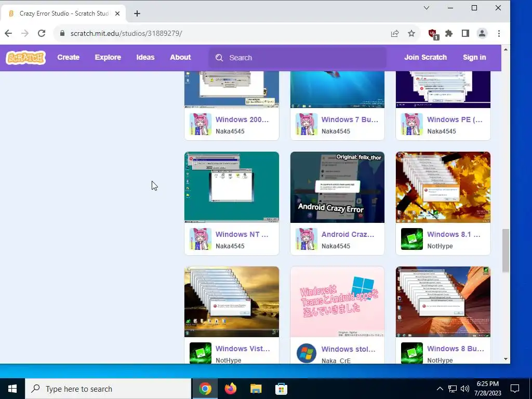The height and width of the screenshot is (399, 532).
Task: Open the Windows 7 Bu... project title
Action: point(350,119)
